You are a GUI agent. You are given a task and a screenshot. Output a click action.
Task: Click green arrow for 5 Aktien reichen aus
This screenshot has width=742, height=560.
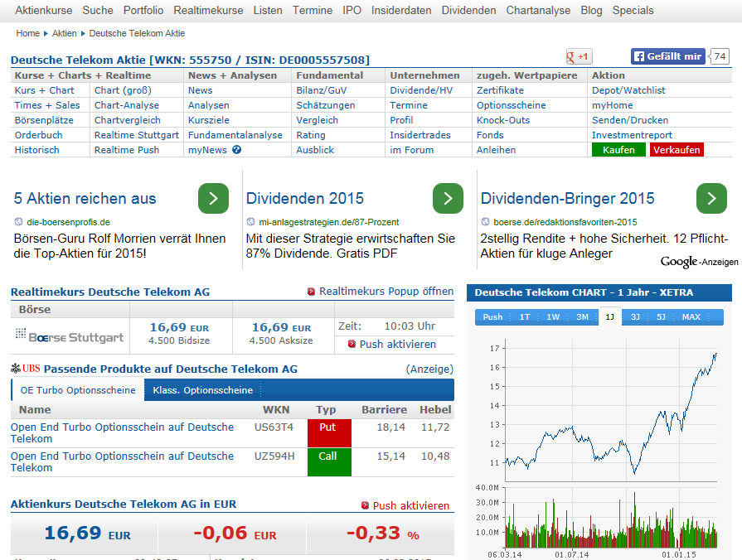click(213, 198)
